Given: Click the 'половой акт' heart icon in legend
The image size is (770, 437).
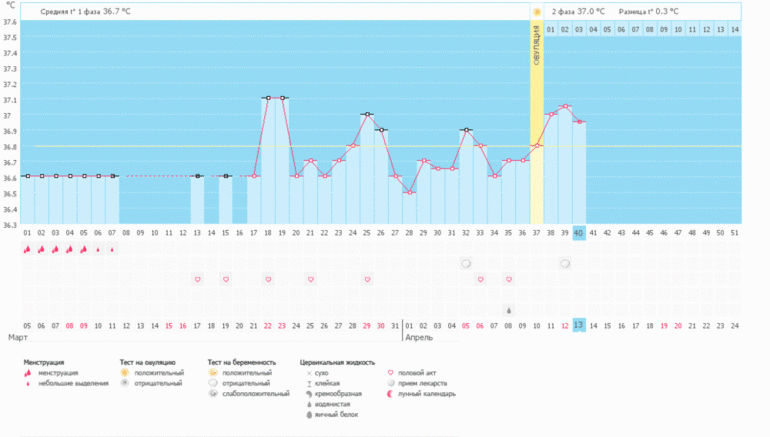Looking at the screenshot, I should click(390, 372).
